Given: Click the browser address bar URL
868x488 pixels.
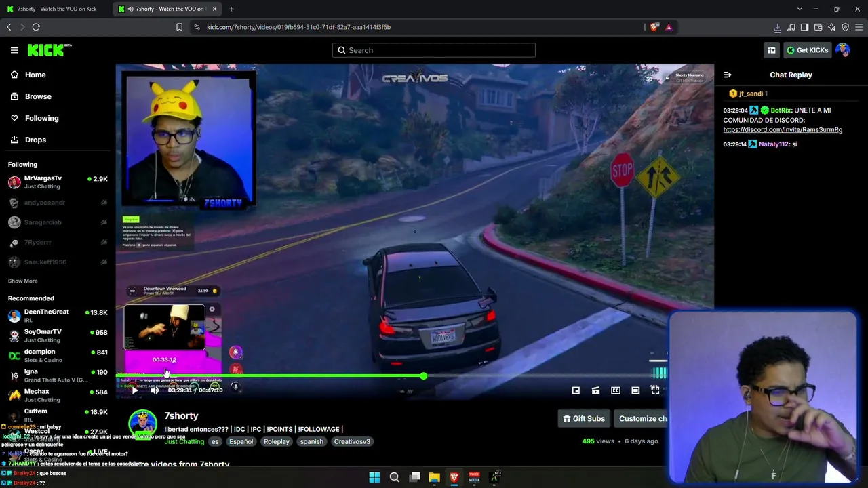Looking at the screenshot, I should click(x=299, y=27).
